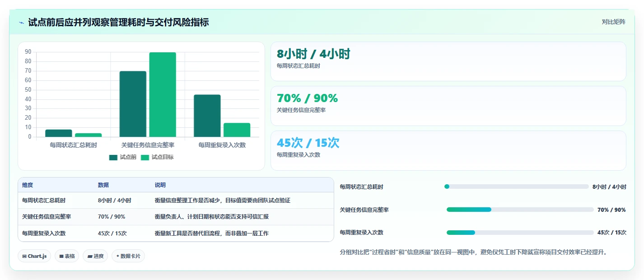Select the 45次 / 15次 data card
This screenshot has height=280, width=644.
[x=448, y=150]
